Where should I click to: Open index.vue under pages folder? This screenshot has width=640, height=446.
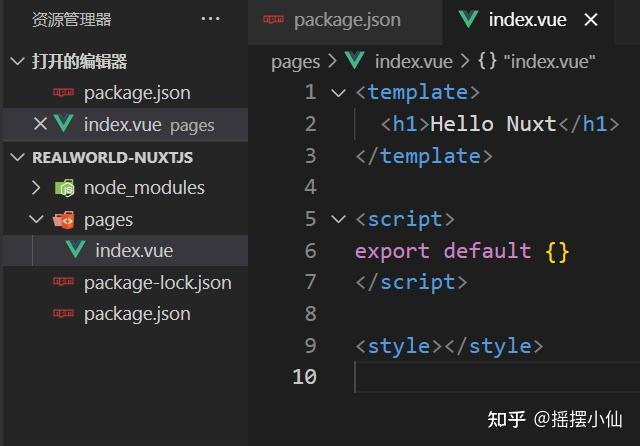(133, 251)
